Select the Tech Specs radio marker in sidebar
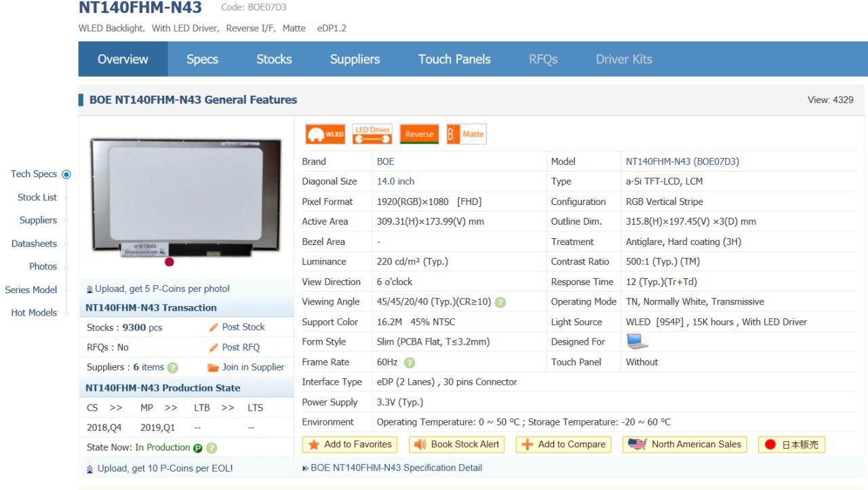 click(66, 174)
